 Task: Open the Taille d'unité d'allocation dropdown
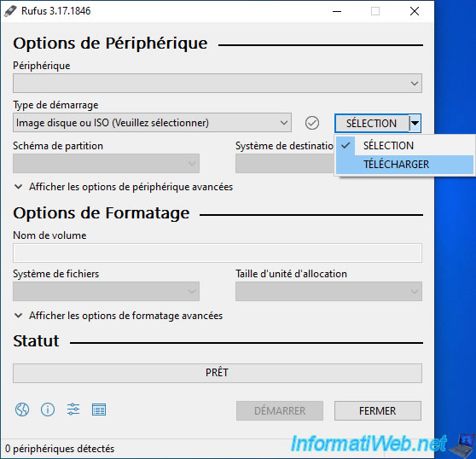pyautogui.click(x=328, y=291)
